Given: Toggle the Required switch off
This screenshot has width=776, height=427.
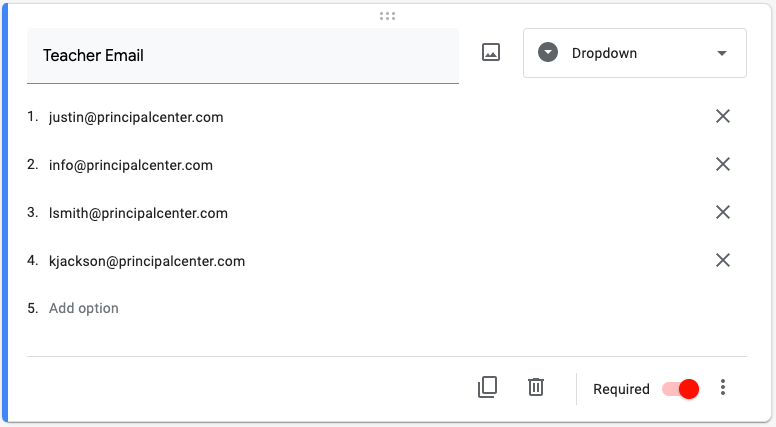Looking at the screenshot, I should (x=680, y=389).
